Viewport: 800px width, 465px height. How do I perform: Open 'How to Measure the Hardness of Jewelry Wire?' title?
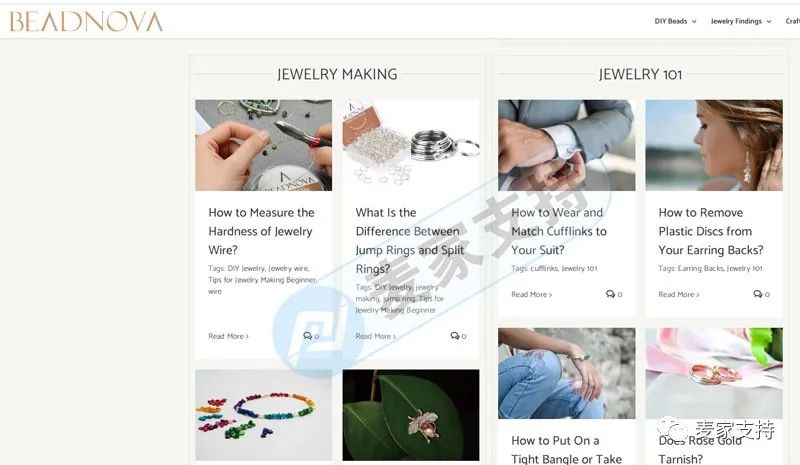261,231
